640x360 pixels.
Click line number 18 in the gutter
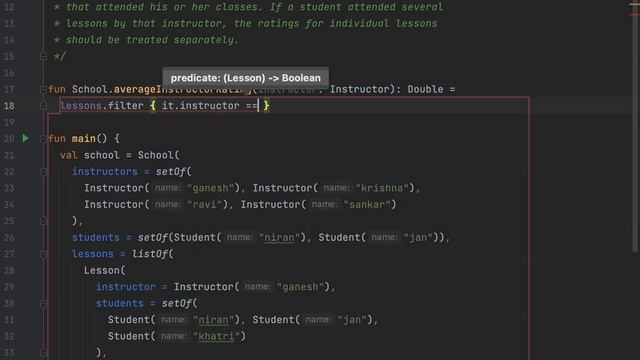coord(9,106)
